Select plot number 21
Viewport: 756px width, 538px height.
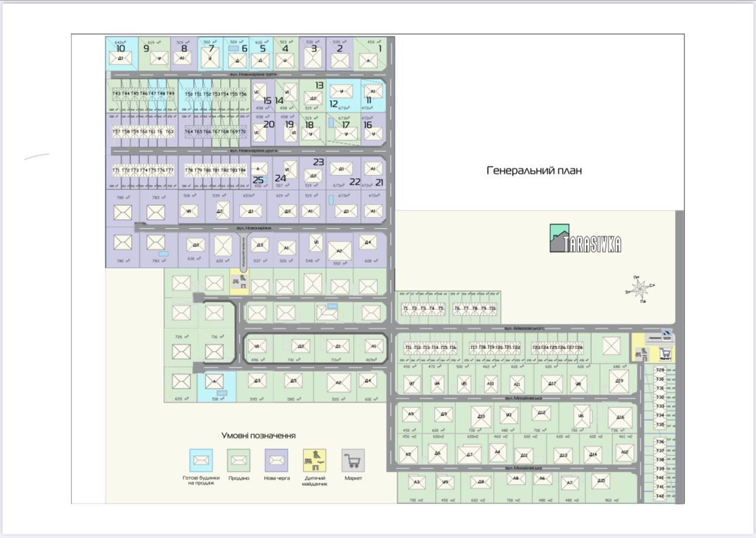tap(379, 183)
